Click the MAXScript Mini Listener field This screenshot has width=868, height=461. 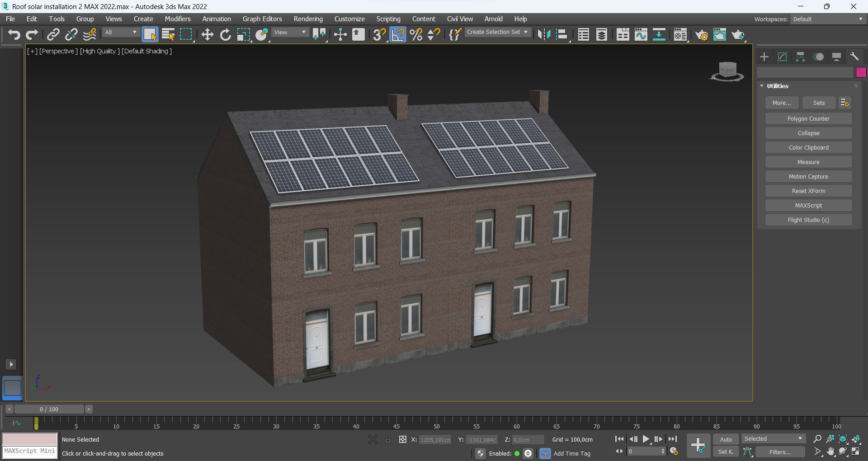pos(29,451)
